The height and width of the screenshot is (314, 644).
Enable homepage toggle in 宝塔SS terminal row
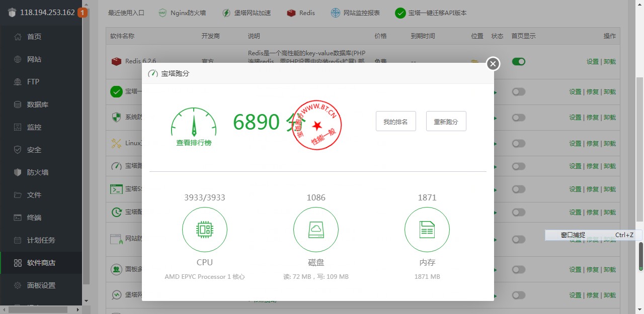(519, 189)
